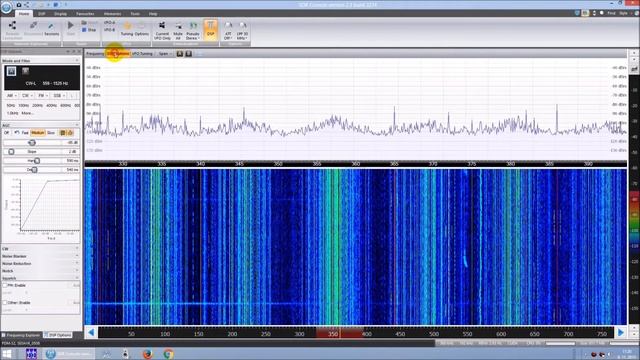Image resolution: width=640 pixels, height=360 pixels.
Task: Open Firefox from the taskbar
Action: click(x=147, y=353)
